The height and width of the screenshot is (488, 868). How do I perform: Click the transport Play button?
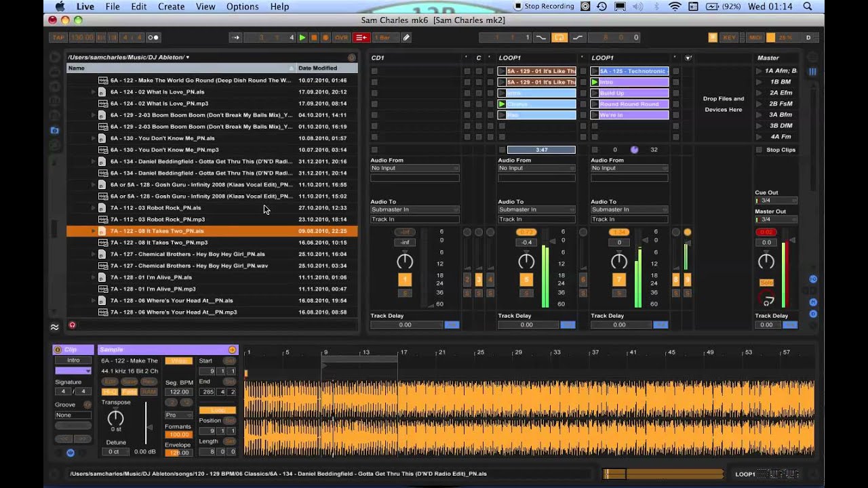pos(302,37)
